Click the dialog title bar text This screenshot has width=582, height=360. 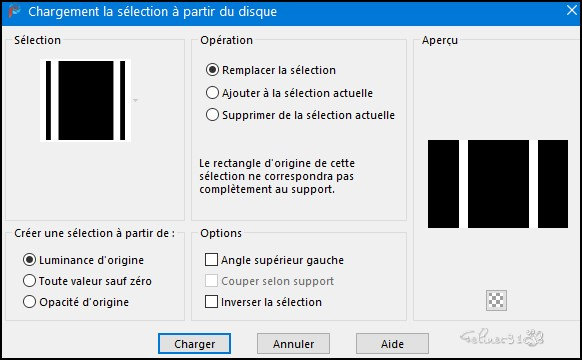153,12
